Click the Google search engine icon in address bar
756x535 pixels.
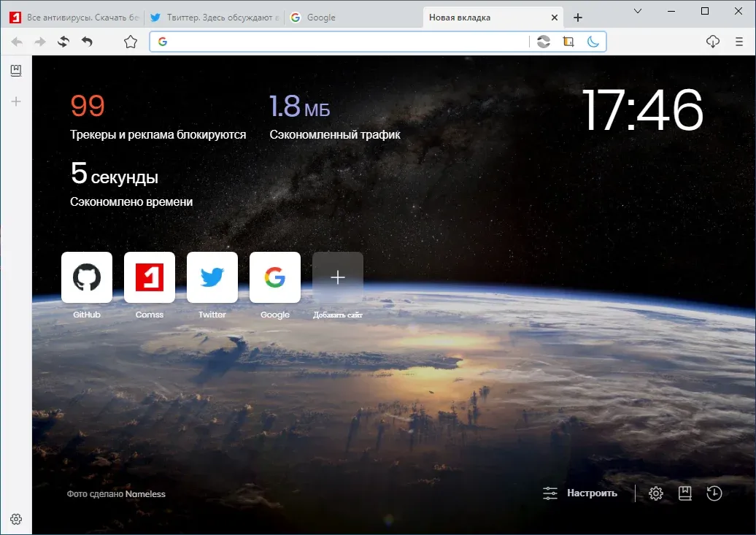[163, 42]
